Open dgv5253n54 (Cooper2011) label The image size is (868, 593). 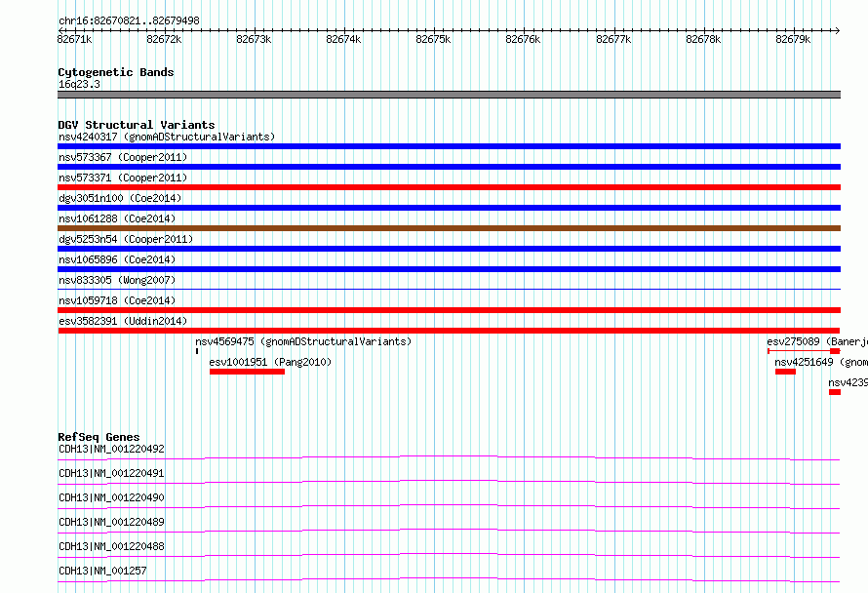(x=126, y=239)
